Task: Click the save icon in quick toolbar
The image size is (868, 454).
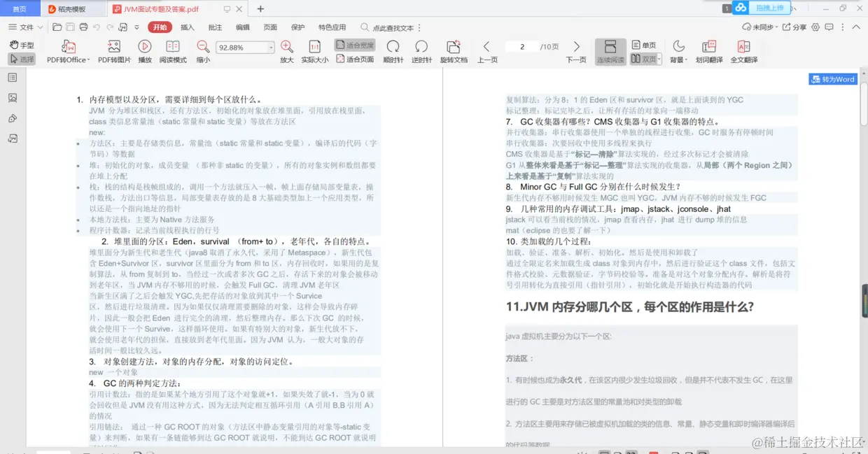Action: pos(70,27)
